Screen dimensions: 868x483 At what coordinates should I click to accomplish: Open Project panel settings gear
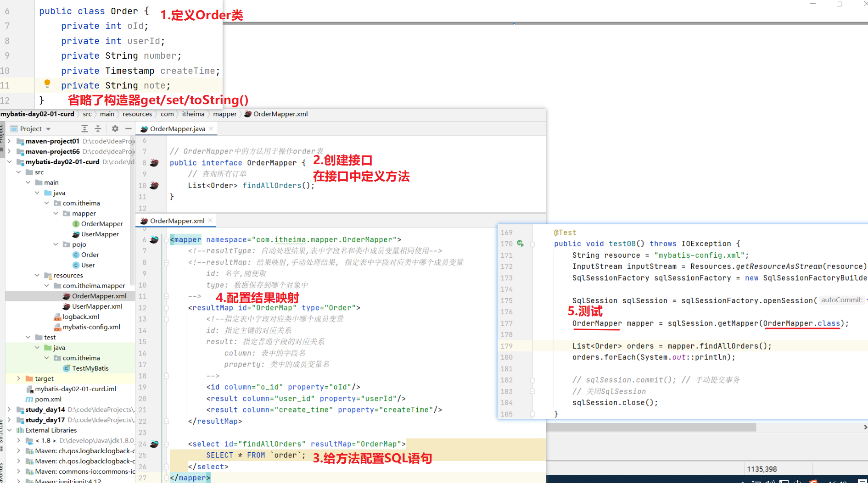pos(115,129)
